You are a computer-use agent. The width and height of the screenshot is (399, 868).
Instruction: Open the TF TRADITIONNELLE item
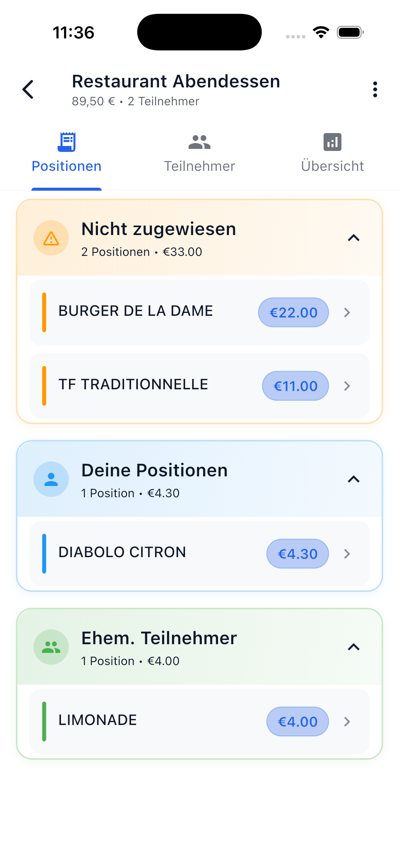[x=133, y=384]
